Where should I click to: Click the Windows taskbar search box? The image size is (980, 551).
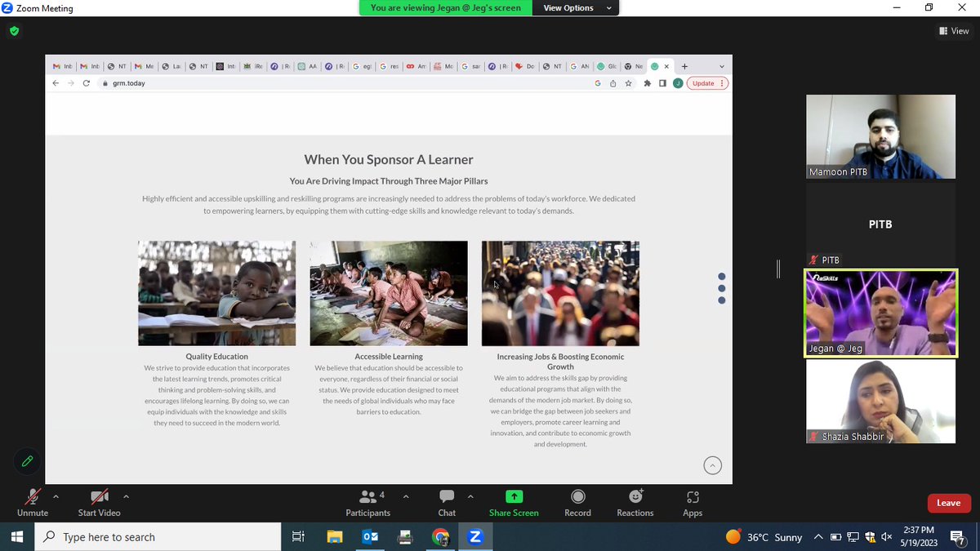point(158,537)
